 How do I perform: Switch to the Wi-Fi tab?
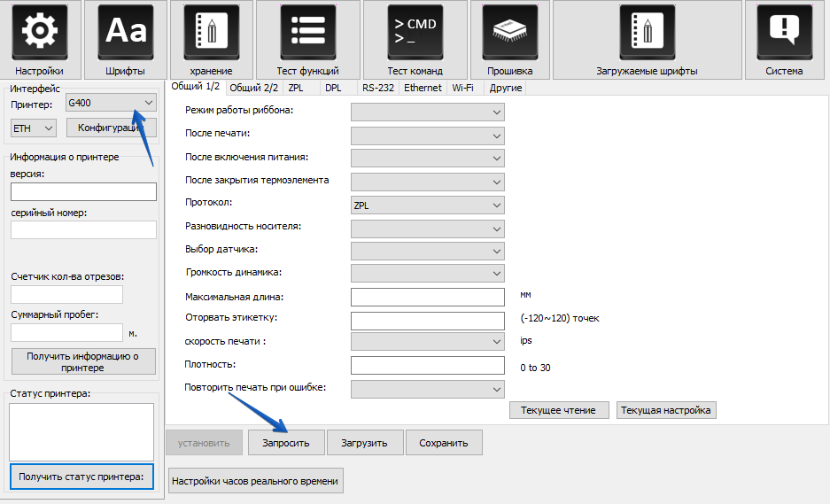click(462, 88)
